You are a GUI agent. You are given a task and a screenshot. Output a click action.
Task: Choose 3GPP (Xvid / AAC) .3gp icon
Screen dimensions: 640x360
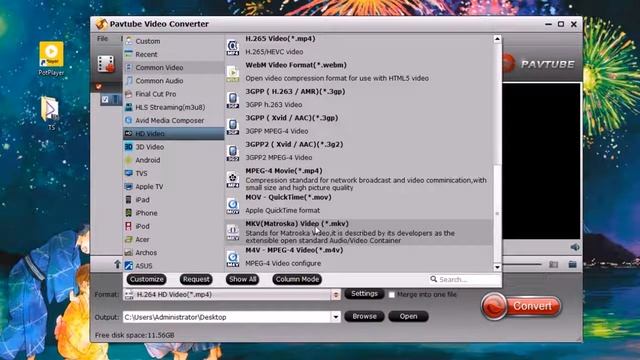point(233,127)
